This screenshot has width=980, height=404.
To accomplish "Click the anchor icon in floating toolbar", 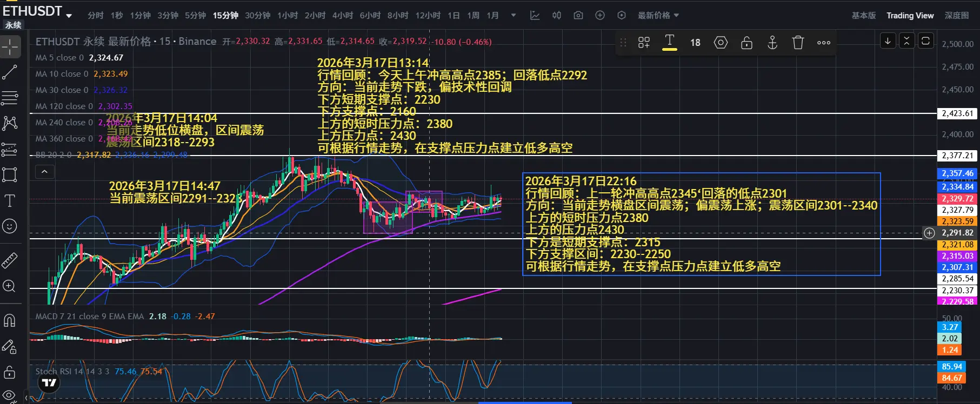I will [x=772, y=43].
